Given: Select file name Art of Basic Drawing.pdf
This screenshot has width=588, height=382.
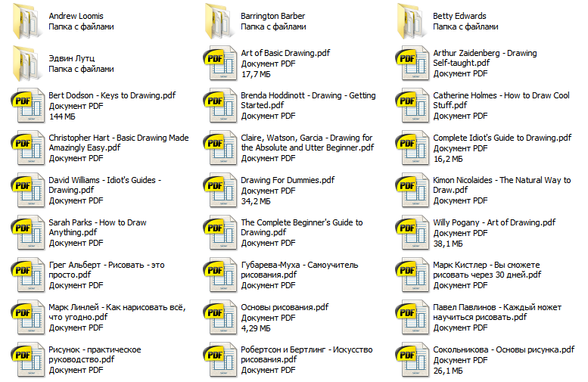Looking at the screenshot, I should click(285, 53).
